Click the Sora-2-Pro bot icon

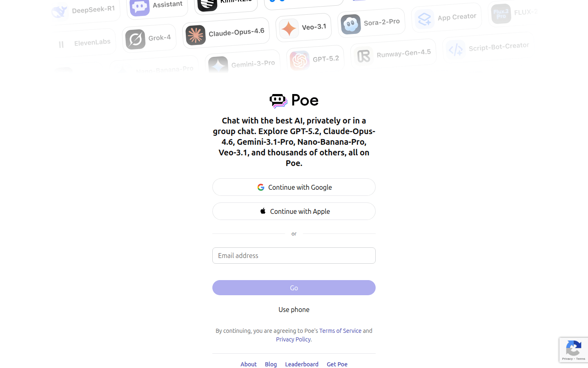pos(351,24)
